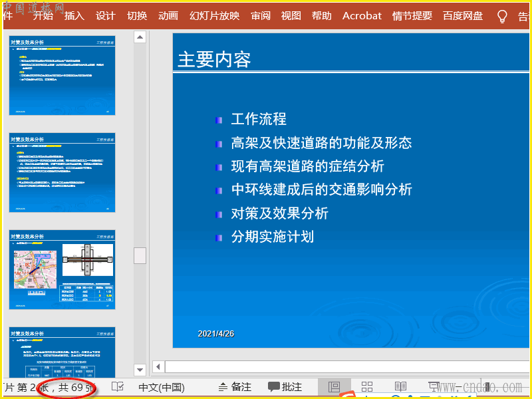532x399 pixels.
Task: Open the 视图 ribbon tab
Action: click(291, 15)
